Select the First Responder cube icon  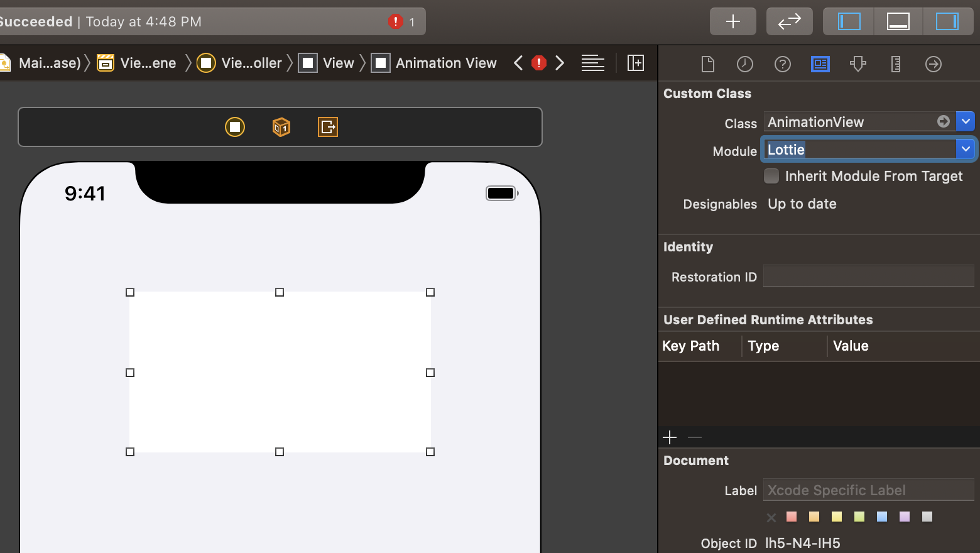(281, 127)
